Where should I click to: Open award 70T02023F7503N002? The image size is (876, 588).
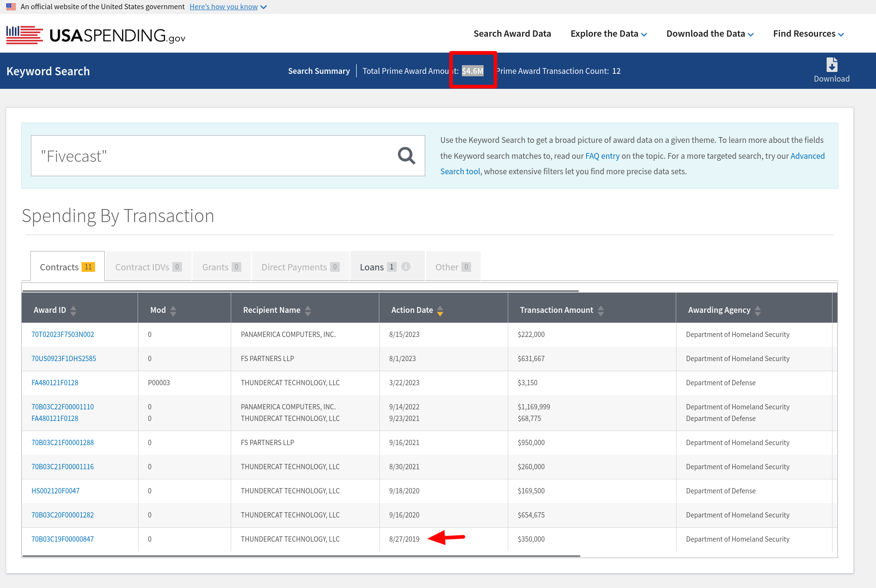63,335
